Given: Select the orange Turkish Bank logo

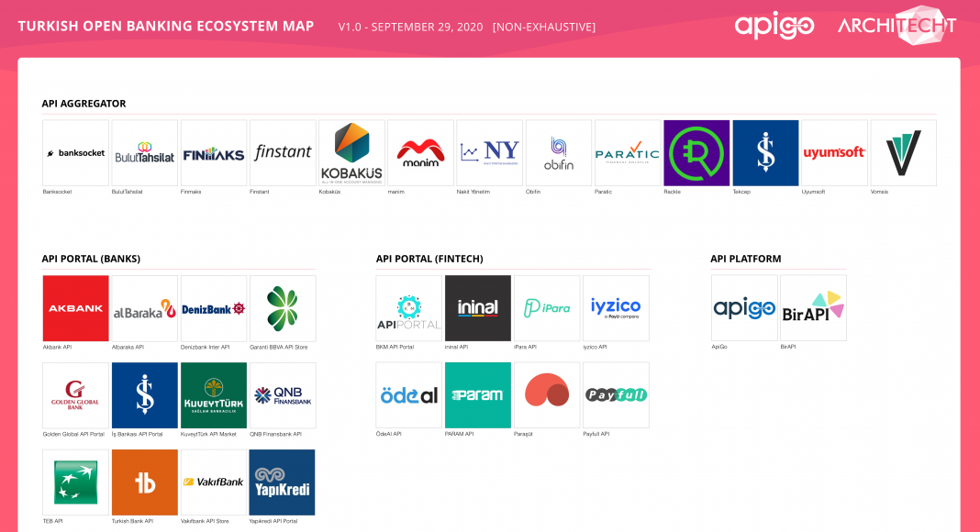Looking at the screenshot, I should click(144, 482).
